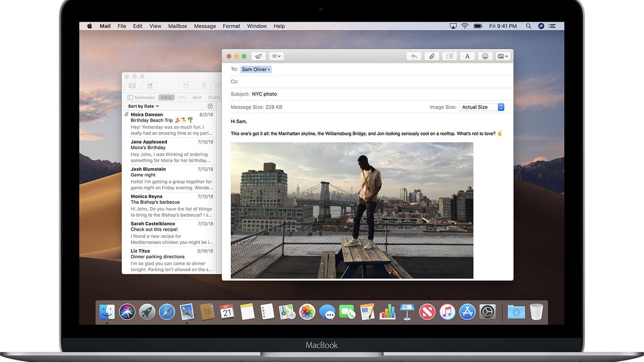
Task: Switch filter to VIPs messages
Action: pyautogui.click(x=182, y=97)
